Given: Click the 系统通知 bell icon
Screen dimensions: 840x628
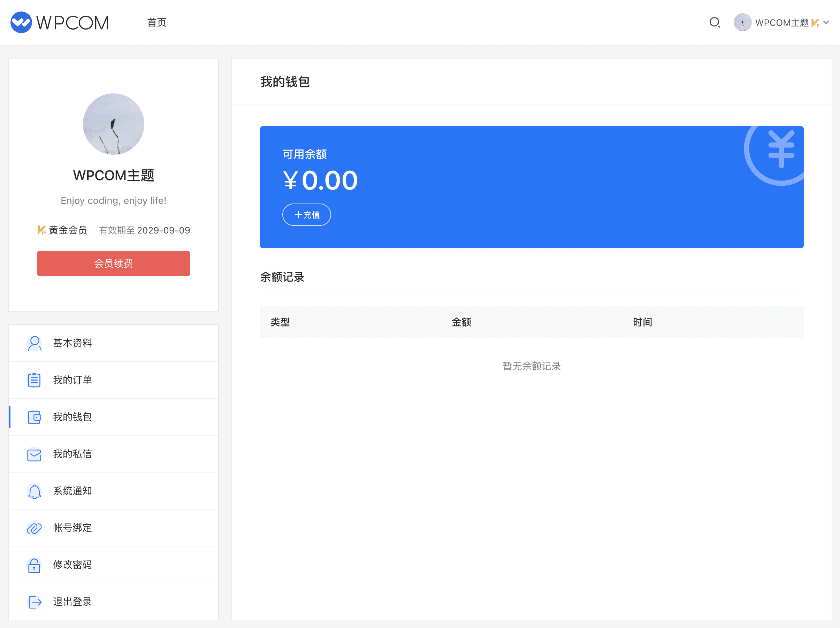Looking at the screenshot, I should point(34,491).
